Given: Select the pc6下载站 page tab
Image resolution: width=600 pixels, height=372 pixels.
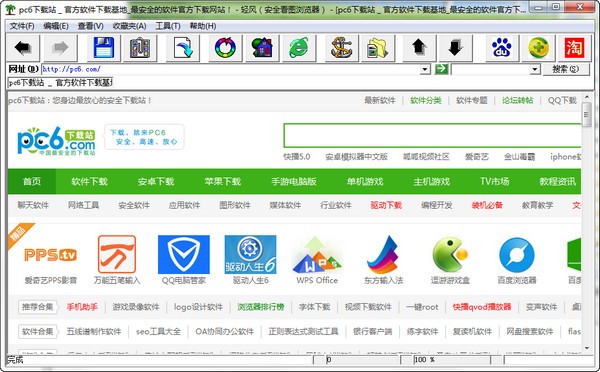Looking at the screenshot, I should [60, 83].
